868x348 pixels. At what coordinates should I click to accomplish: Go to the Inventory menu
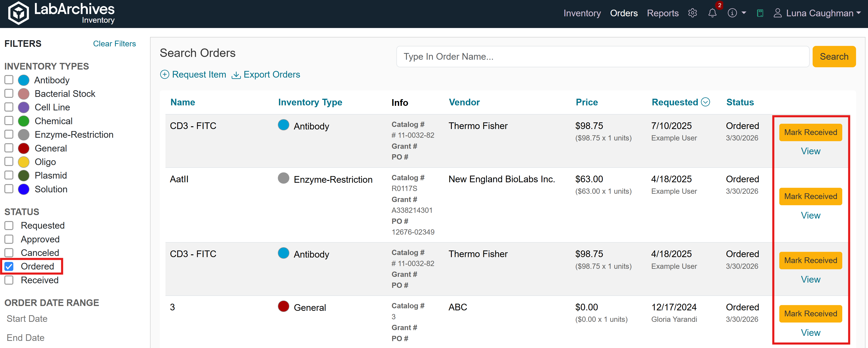pos(582,13)
